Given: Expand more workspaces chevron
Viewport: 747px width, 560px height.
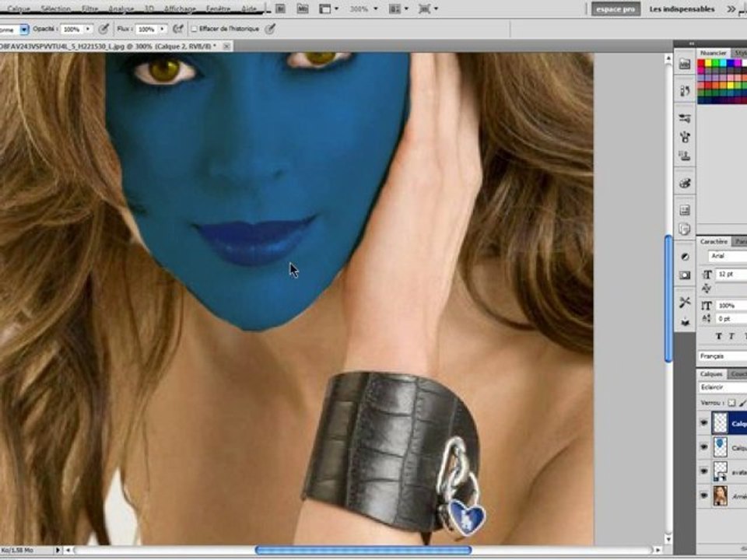Looking at the screenshot, I should tap(731, 9).
